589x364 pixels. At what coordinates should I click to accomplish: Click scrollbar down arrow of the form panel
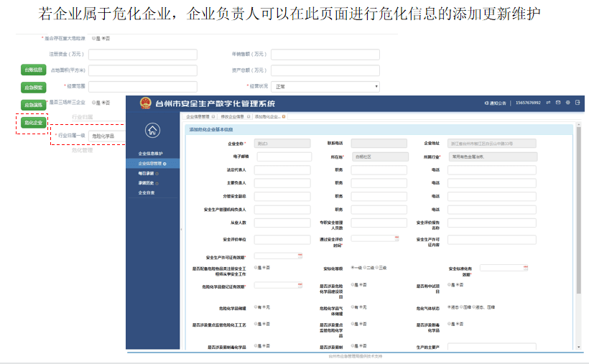pos(578,347)
